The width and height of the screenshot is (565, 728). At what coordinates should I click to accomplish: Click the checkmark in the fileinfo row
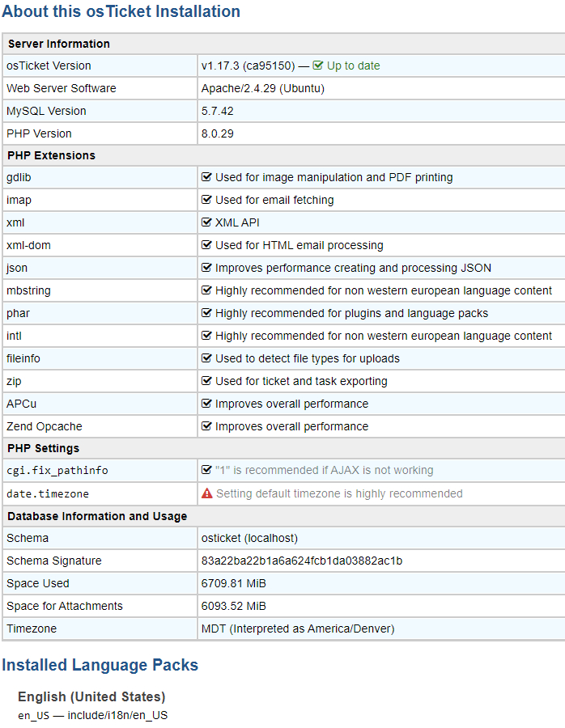(x=207, y=358)
